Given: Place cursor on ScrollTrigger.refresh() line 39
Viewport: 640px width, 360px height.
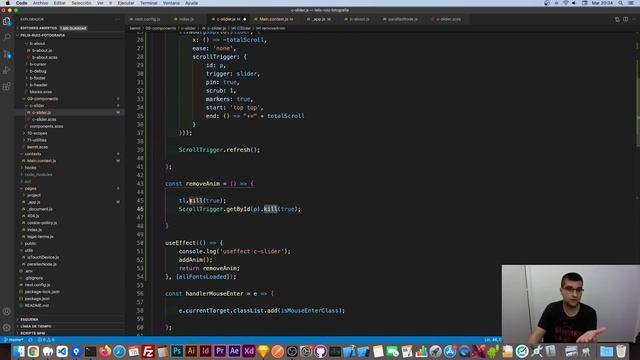Looking at the screenshot, I should 219,150.
